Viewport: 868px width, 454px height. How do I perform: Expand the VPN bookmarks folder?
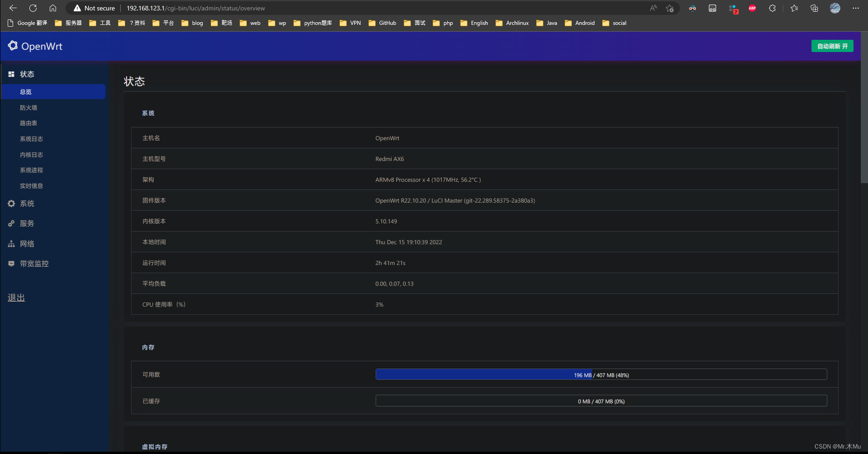pos(350,23)
